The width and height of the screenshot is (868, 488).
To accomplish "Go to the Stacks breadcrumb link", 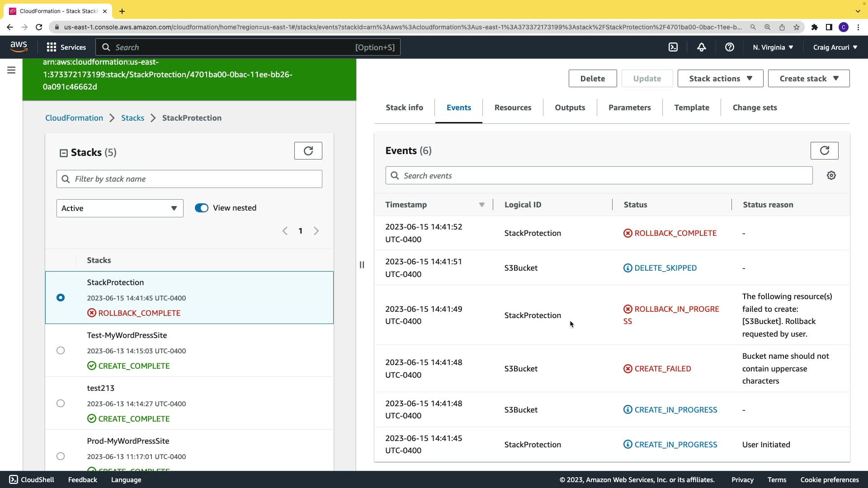I will coord(132,118).
